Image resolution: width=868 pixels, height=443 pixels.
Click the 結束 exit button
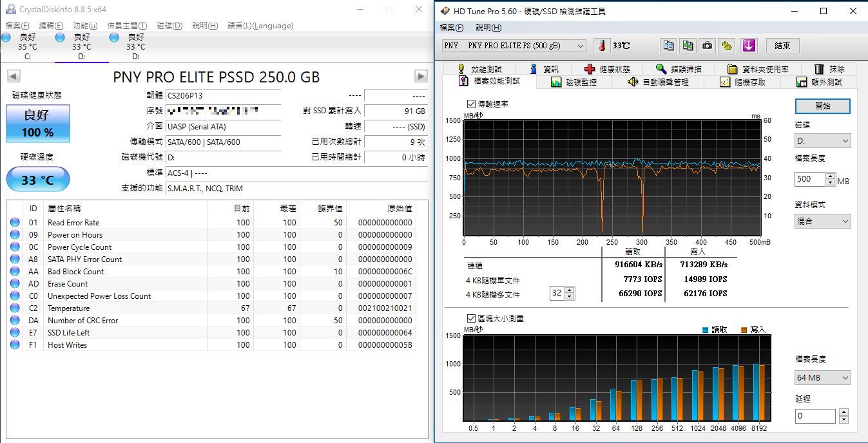pos(783,46)
